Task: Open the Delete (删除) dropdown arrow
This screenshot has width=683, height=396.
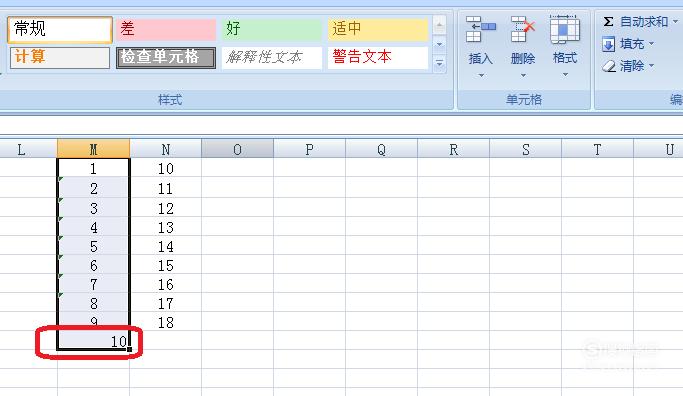Action: (x=523, y=75)
